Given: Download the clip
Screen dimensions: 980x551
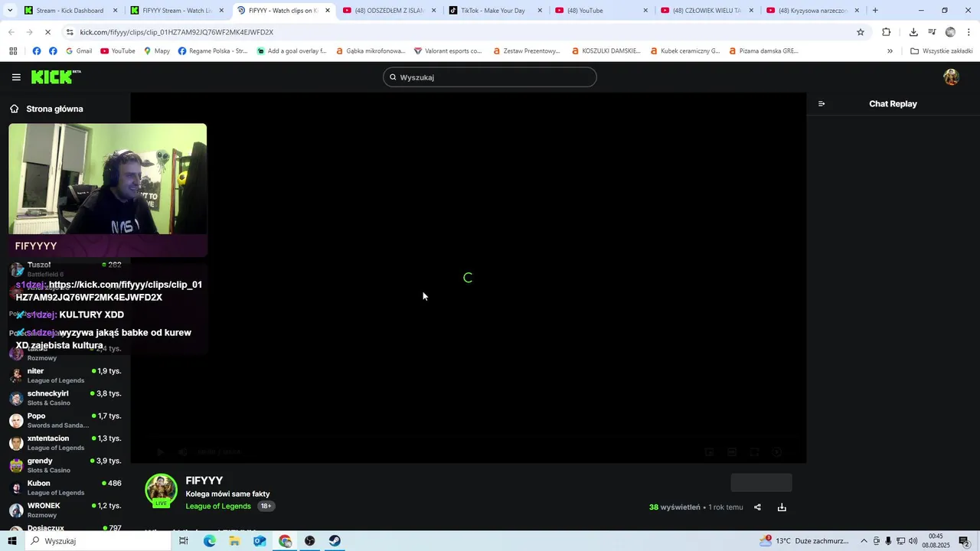Looking at the screenshot, I should pos(782,507).
